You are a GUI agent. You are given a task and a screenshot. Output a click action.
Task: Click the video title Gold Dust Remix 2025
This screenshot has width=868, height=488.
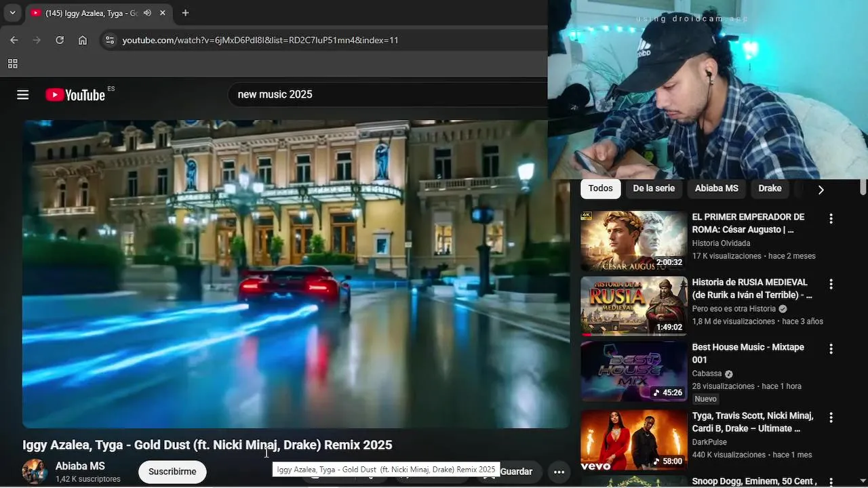[208, 445]
